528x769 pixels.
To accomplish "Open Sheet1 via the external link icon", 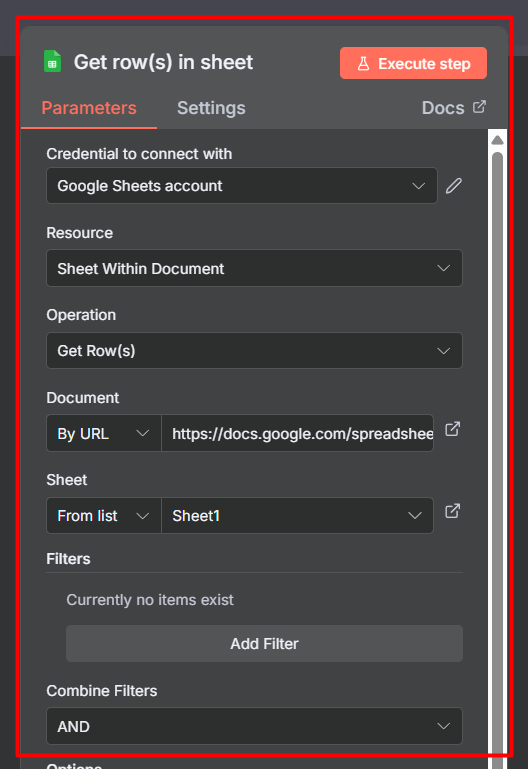I will (452, 511).
